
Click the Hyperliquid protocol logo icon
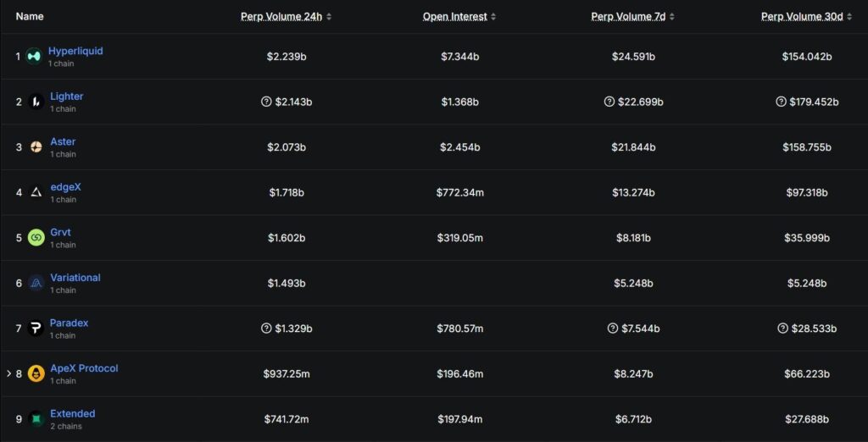point(34,57)
